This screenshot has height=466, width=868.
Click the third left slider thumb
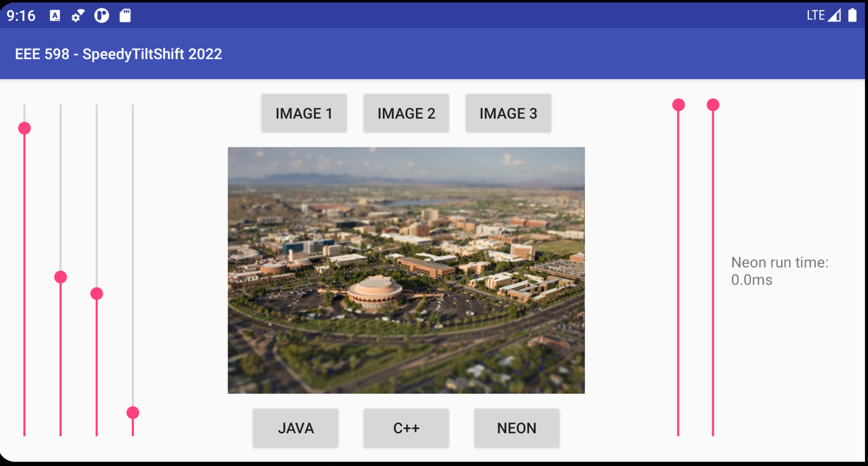(x=97, y=294)
